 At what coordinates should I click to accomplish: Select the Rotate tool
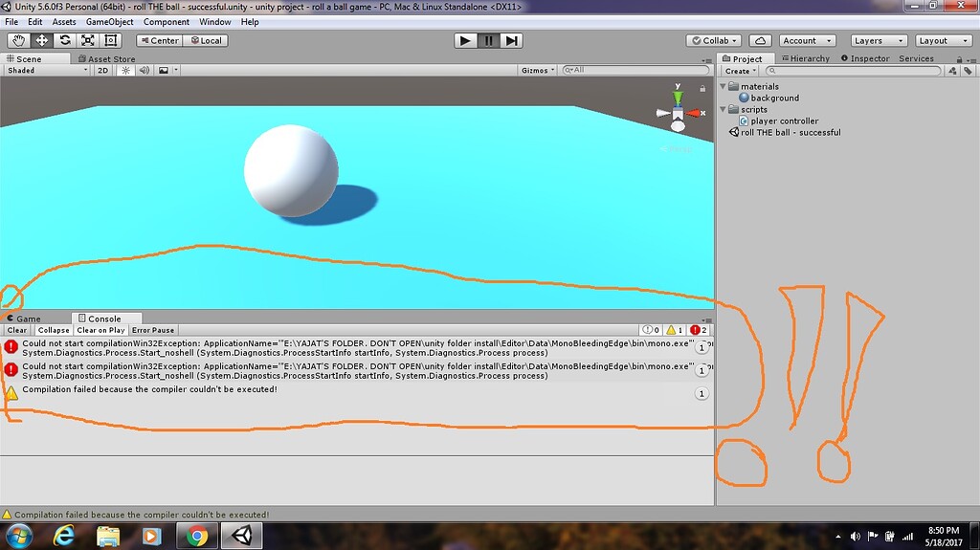[x=65, y=40]
